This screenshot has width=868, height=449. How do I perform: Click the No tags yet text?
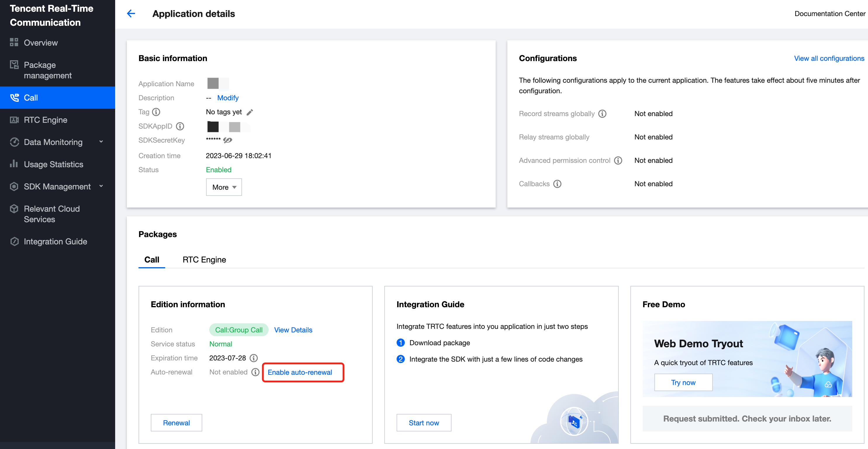pyautogui.click(x=224, y=112)
